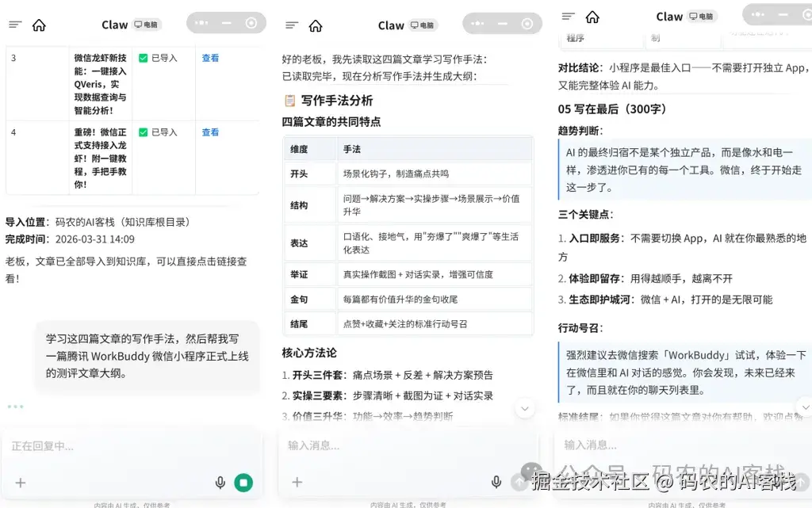Viewport: 812px width, 508px height.
Task: Focus the 正在回复中... input in left panel
Action: (132, 446)
